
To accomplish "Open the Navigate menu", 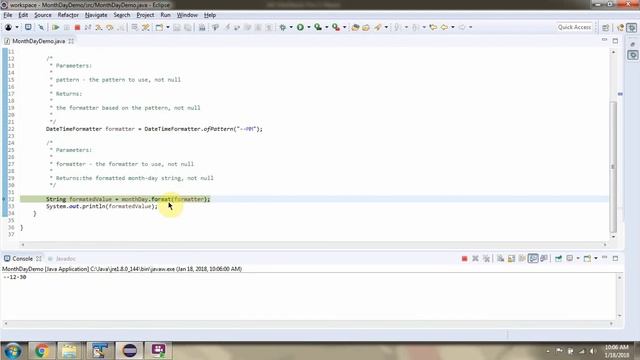I will [96, 15].
